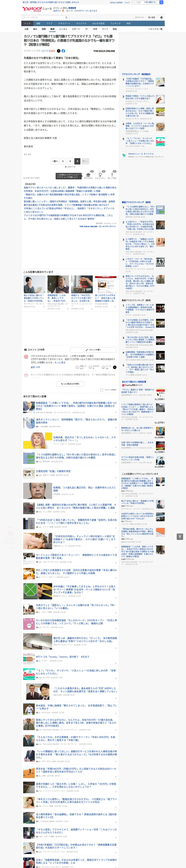This screenshot has height=868, width=186.
Task: Click '購入履歴' purchase history link
Action: (x=152, y=18)
